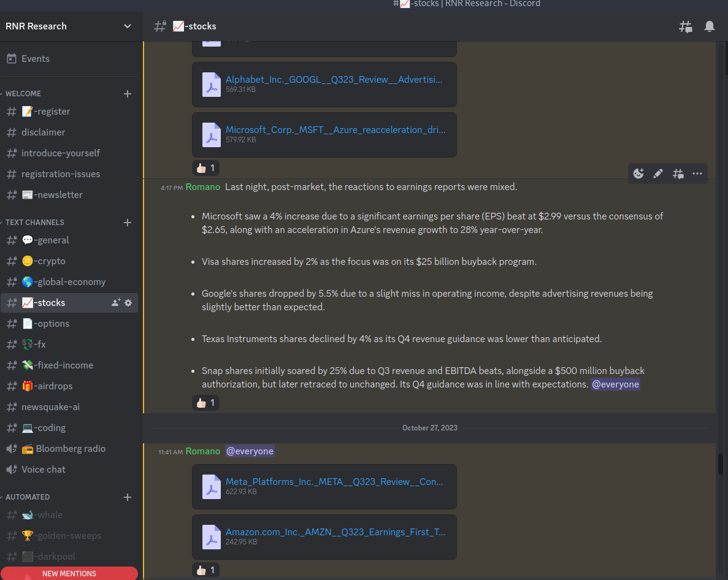
Task: Toggle thumbs-up reaction under Amazon PDF
Action: (x=205, y=570)
